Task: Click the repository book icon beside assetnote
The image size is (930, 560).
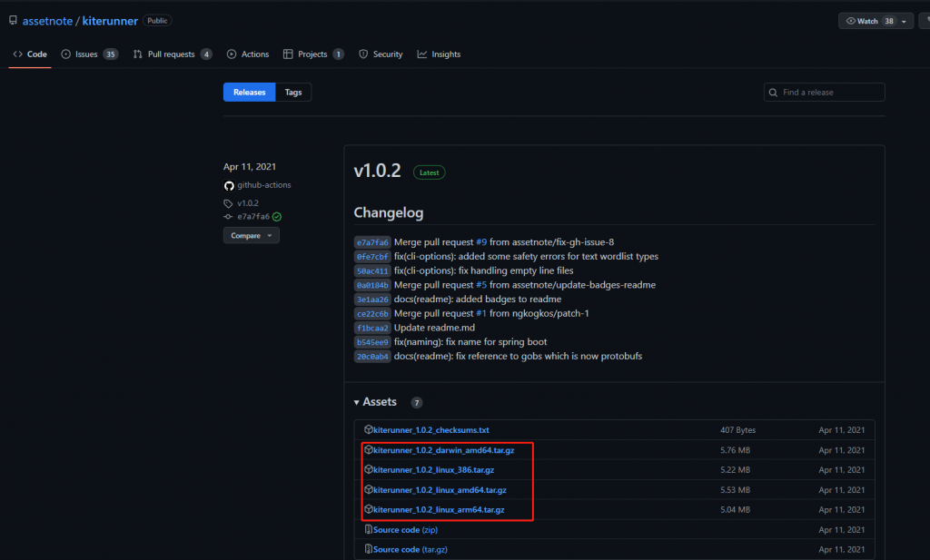Action: [13, 21]
